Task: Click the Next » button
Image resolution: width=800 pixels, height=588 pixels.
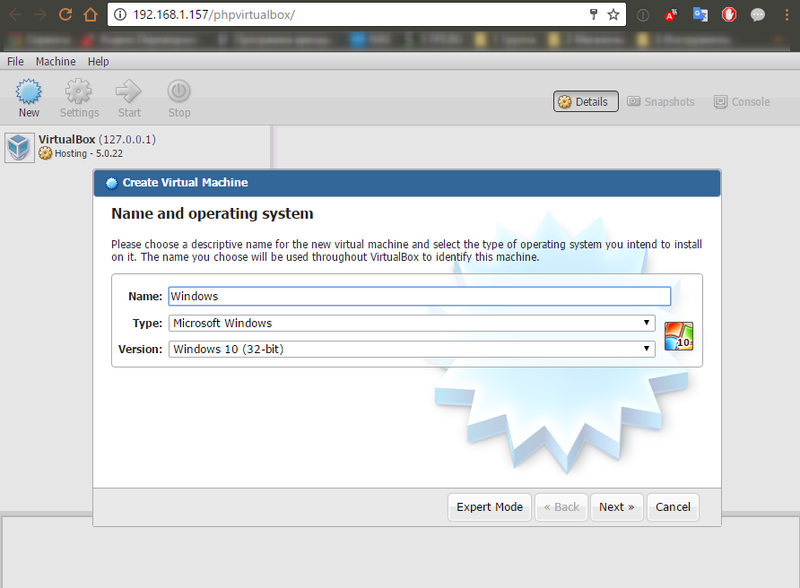Action: (x=616, y=507)
